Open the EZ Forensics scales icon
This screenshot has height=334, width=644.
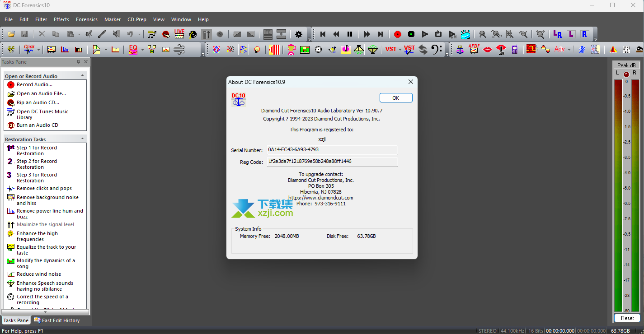click(460, 50)
